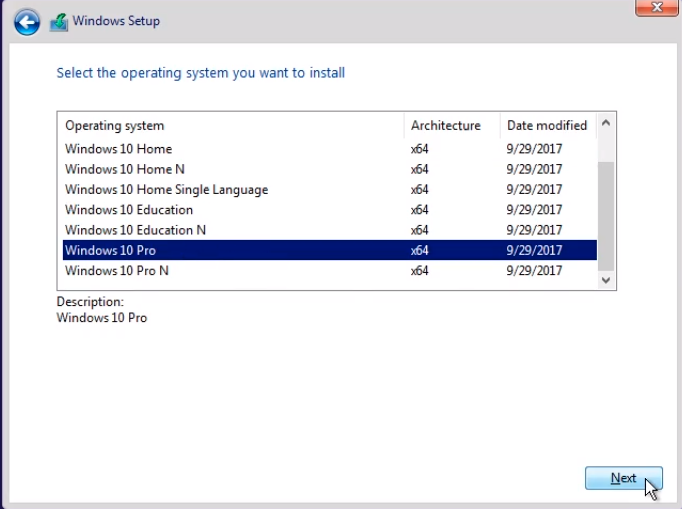Go back using the blue arrow button

pos(27,22)
